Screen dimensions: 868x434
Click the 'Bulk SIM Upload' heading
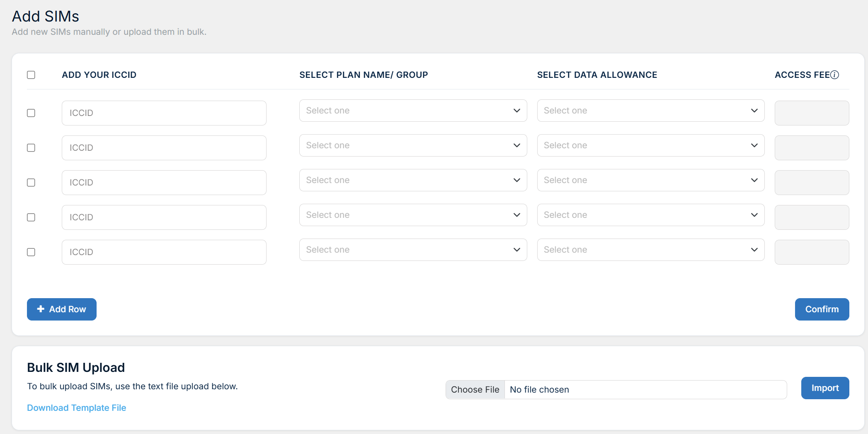(76, 367)
